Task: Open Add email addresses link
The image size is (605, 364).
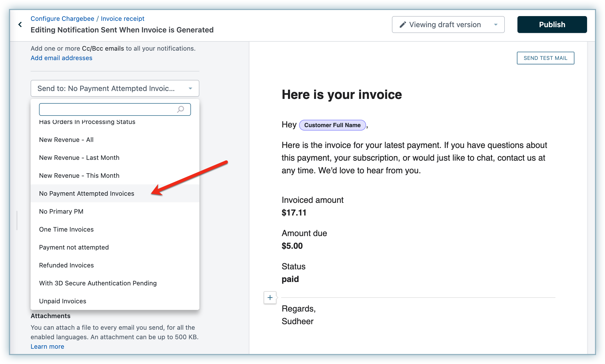Action: click(x=61, y=58)
